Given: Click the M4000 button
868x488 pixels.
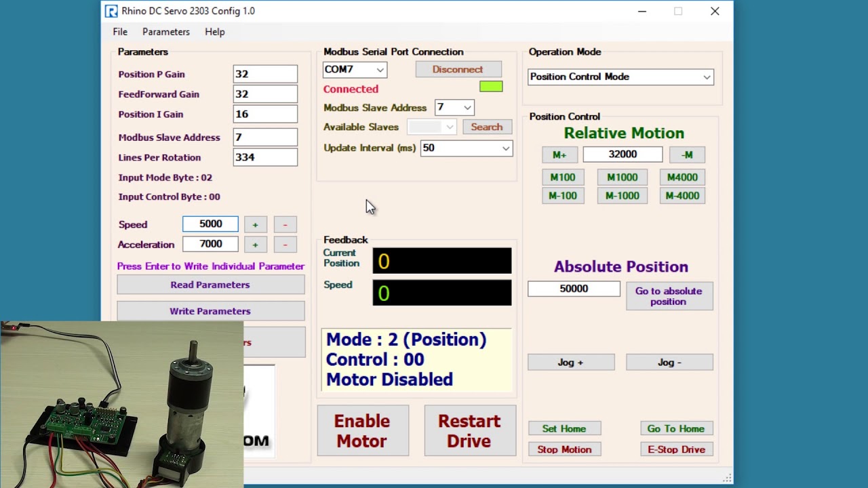Looking at the screenshot, I should pos(682,177).
